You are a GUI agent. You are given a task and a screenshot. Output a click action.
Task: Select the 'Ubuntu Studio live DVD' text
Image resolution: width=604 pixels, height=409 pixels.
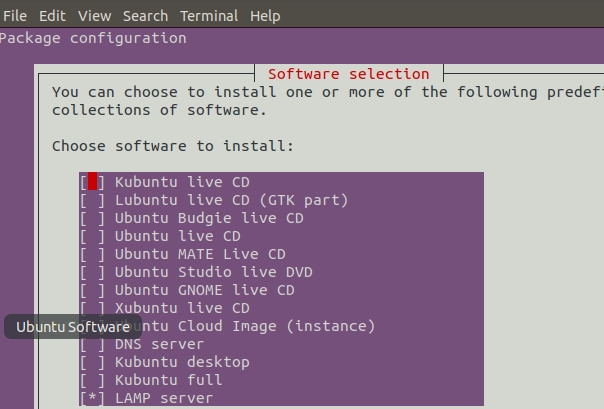pos(214,272)
